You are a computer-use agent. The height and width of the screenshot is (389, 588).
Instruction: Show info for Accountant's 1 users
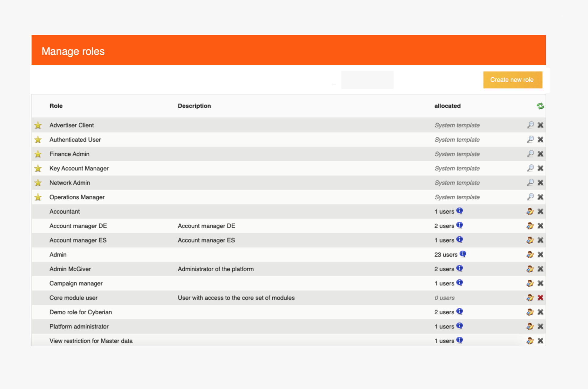(x=460, y=211)
